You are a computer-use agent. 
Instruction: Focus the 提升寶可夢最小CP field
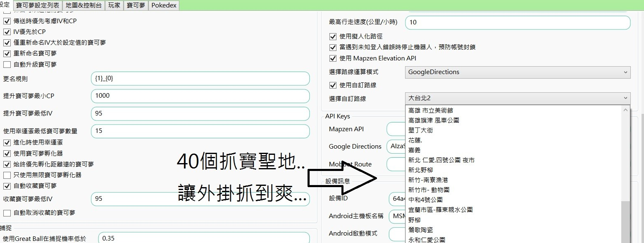click(x=200, y=96)
